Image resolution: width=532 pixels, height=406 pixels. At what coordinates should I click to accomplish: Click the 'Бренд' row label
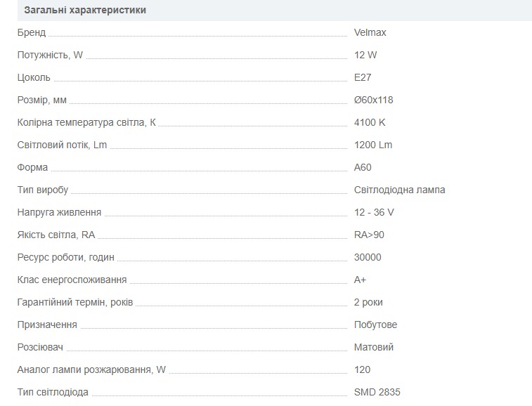click(32, 32)
